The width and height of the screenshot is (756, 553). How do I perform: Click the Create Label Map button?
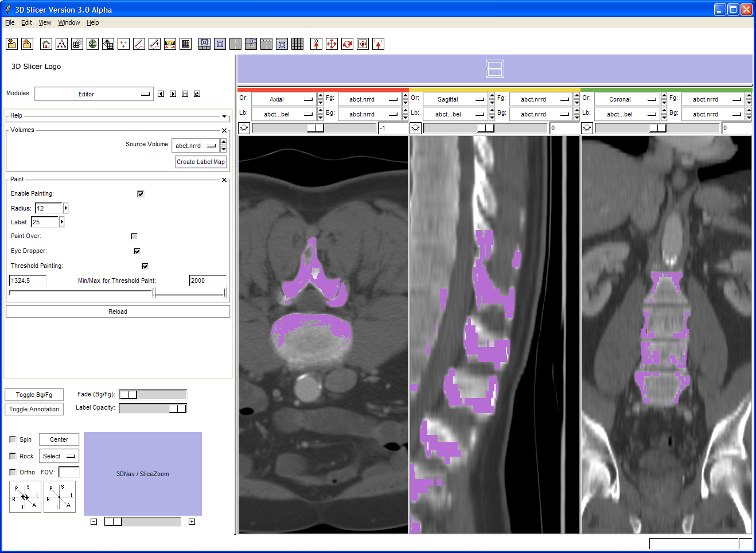click(201, 162)
